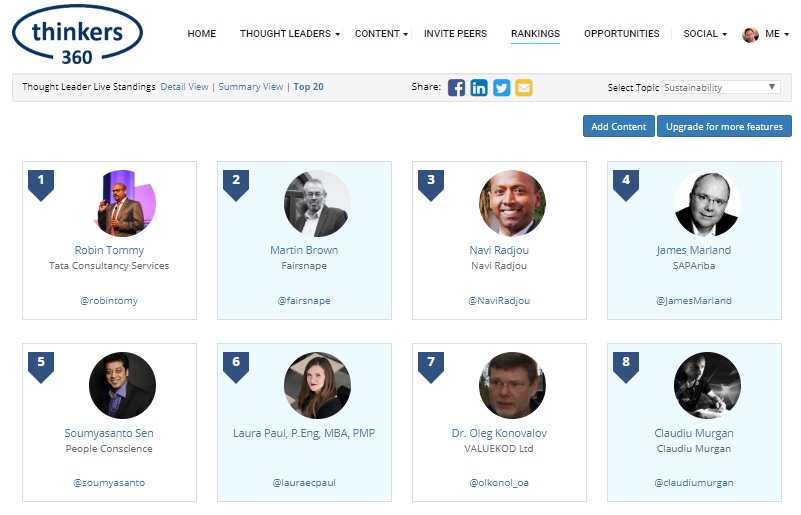This screenshot has height=515, width=801.
Task: Click the Add Content button
Action: click(x=619, y=126)
